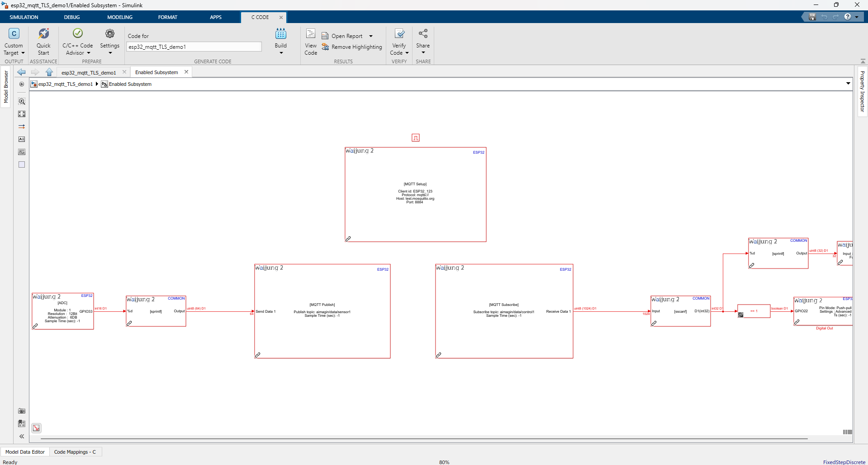Viewport: 868px width, 465px height.
Task: Switch to the APPS tab
Action: (216, 17)
